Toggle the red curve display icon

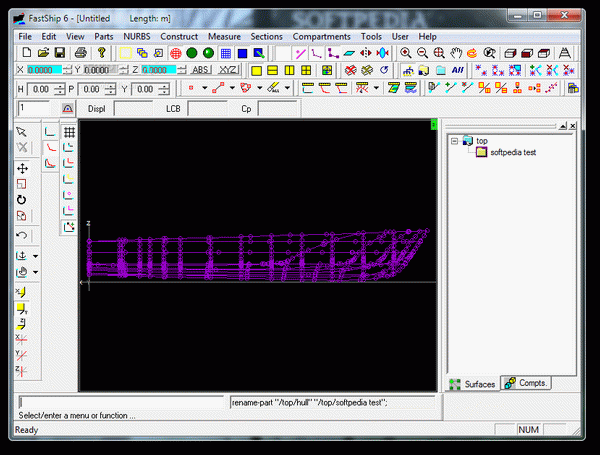click(50, 148)
